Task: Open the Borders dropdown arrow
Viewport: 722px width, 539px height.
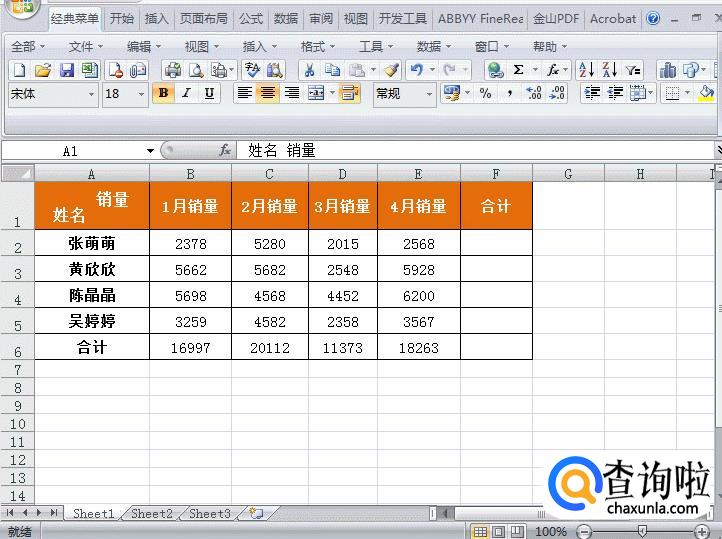Action: point(687,93)
